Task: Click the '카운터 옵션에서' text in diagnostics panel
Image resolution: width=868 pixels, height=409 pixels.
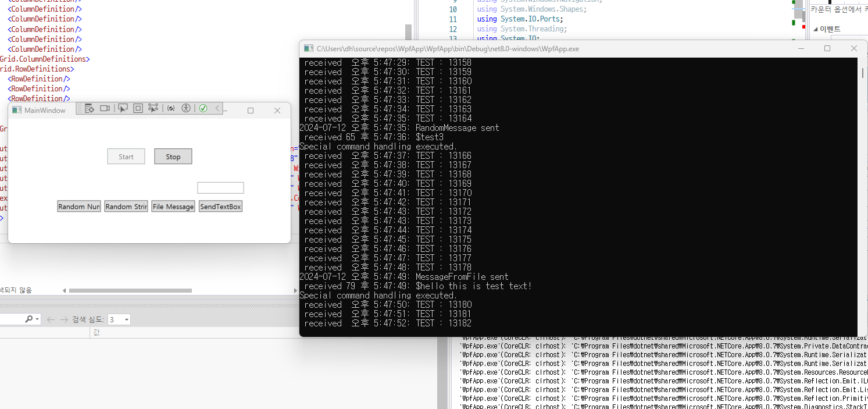Action: point(837,9)
